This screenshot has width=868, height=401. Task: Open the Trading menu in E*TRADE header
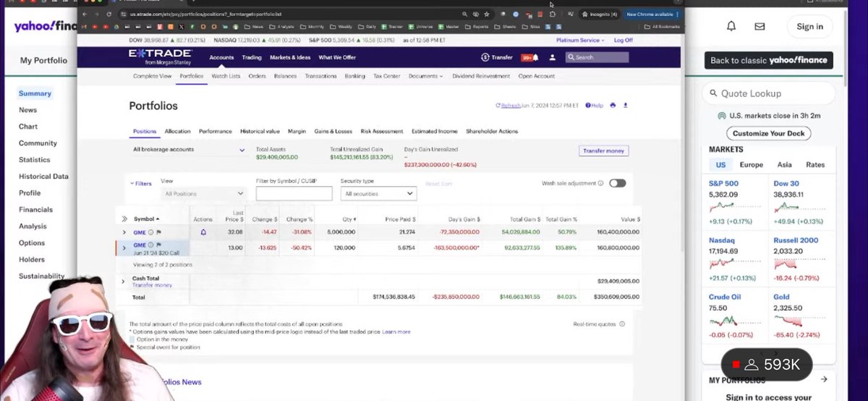coord(252,57)
